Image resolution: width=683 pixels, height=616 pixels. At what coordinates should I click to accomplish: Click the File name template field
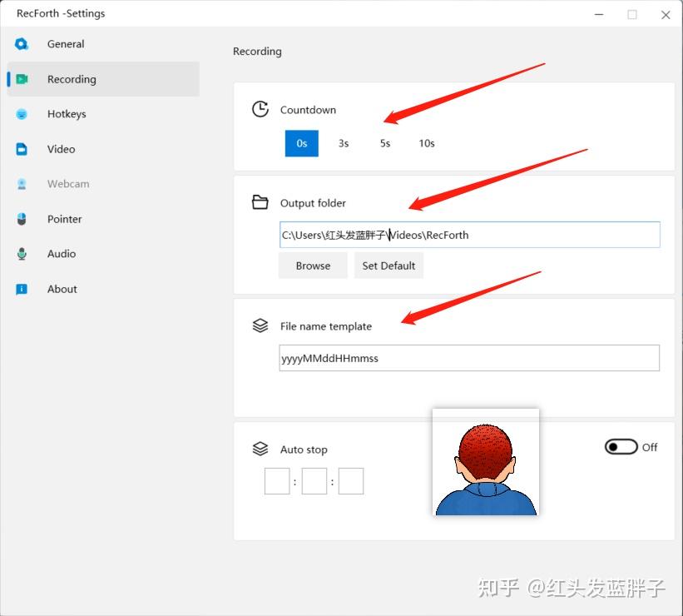[x=469, y=358]
